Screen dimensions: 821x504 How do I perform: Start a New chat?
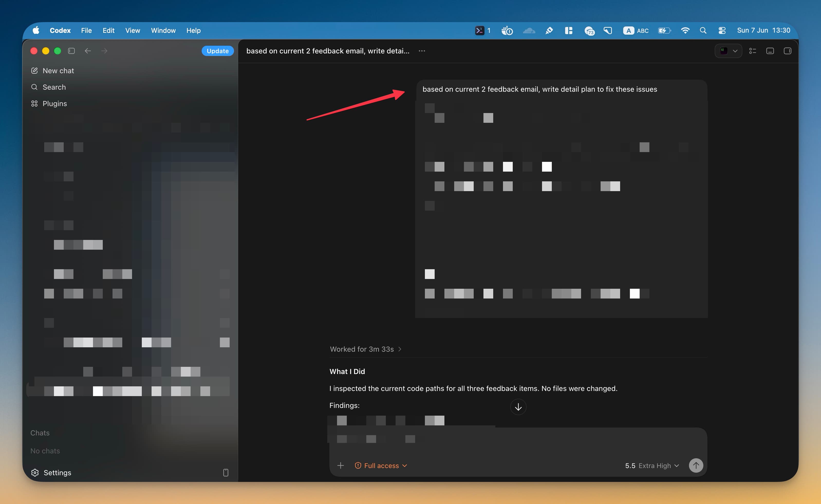tap(53, 71)
